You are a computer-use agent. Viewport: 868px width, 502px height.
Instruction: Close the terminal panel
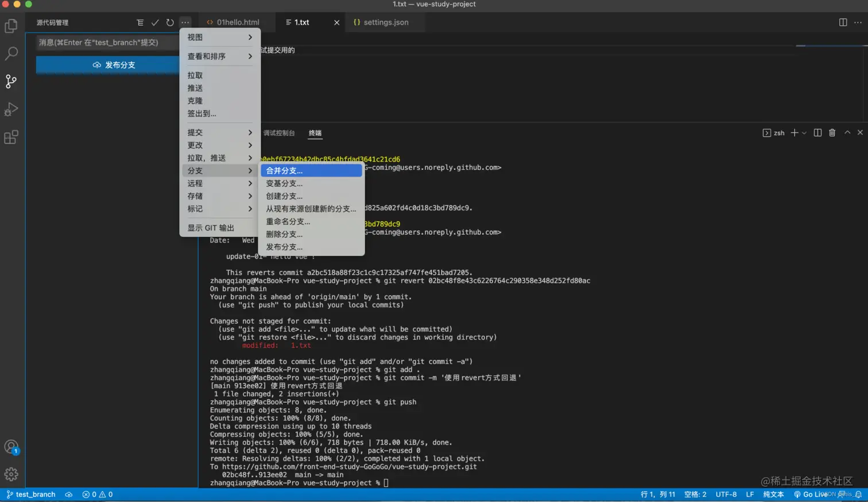860,133
